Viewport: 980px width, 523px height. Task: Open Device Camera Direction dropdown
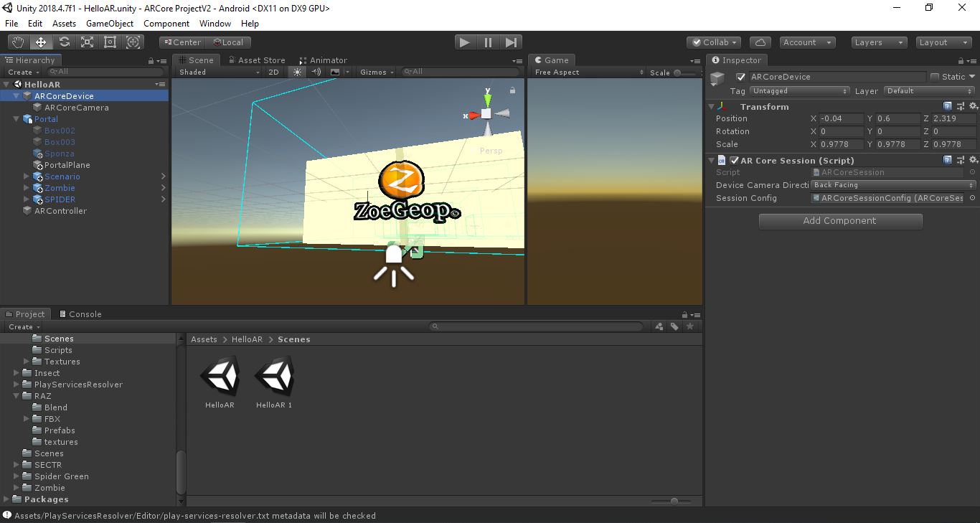[x=893, y=185]
